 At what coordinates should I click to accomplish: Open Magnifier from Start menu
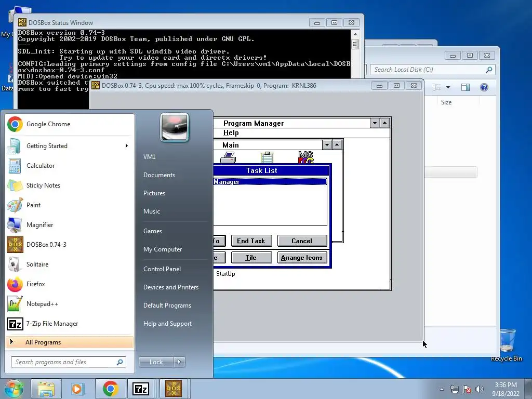pyautogui.click(x=70, y=224)
